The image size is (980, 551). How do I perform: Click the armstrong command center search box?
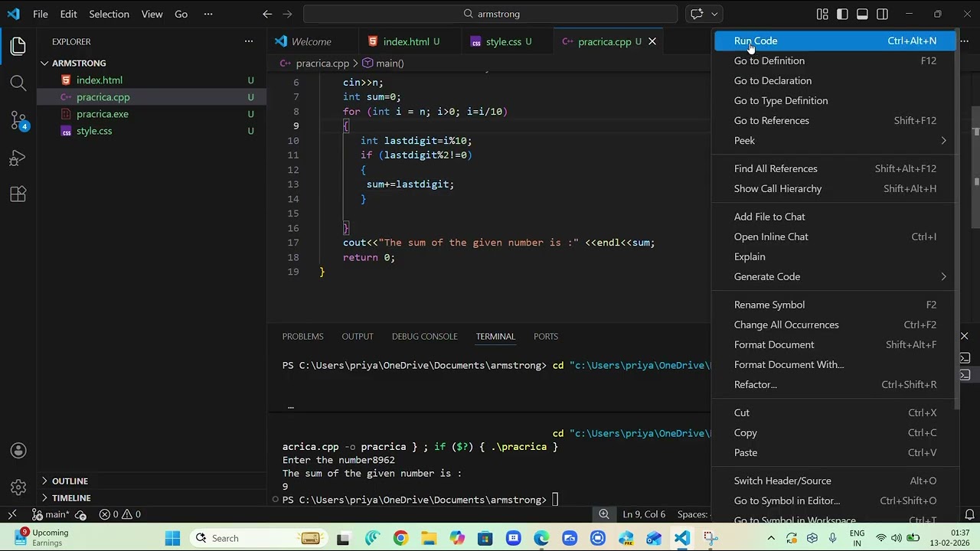tap(490, 14)
